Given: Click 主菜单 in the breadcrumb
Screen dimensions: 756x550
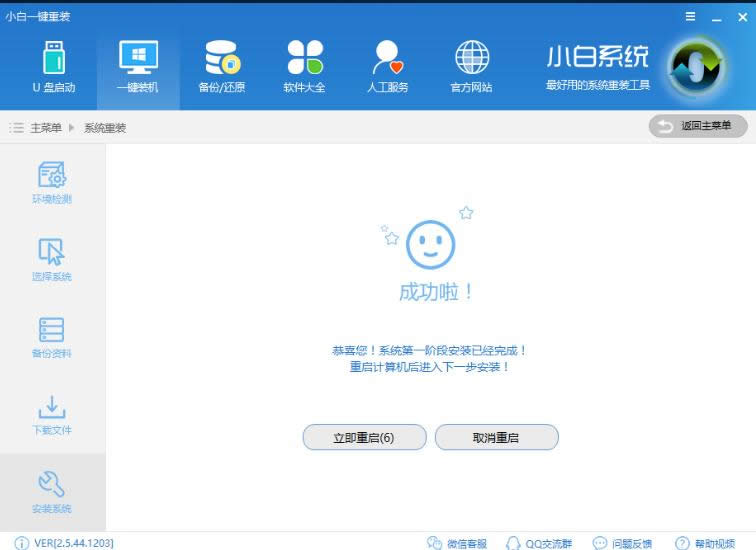Looking at the screenshot, I should pyautogui.click(x=46, y=128).
